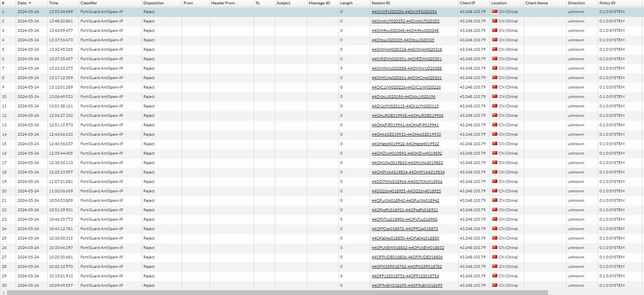Click the China flag in the 12:25:23.957 row
The image size is (644, 295).
point(495,172)
